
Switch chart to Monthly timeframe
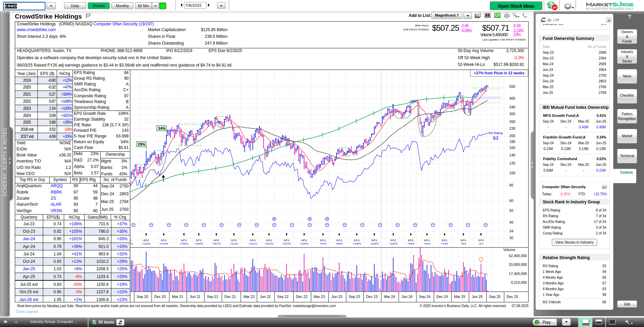[x=122, y=6]
